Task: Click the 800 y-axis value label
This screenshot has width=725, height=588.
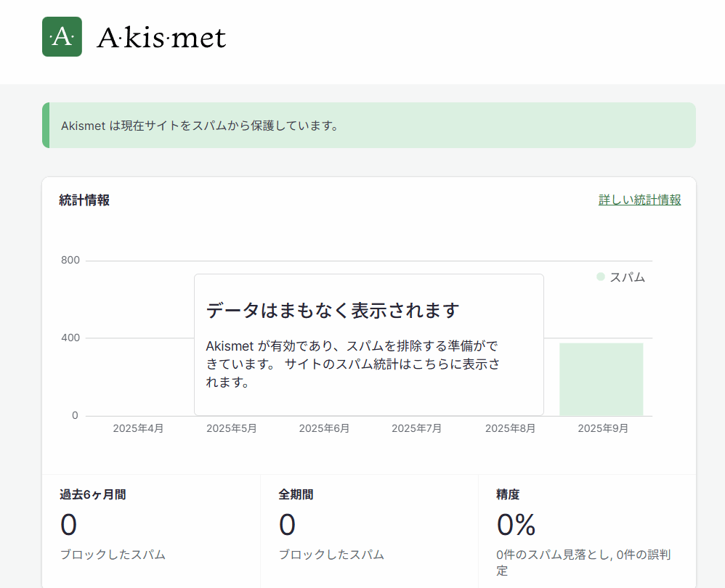Action: pyautogui.click(x=70, y=260)
